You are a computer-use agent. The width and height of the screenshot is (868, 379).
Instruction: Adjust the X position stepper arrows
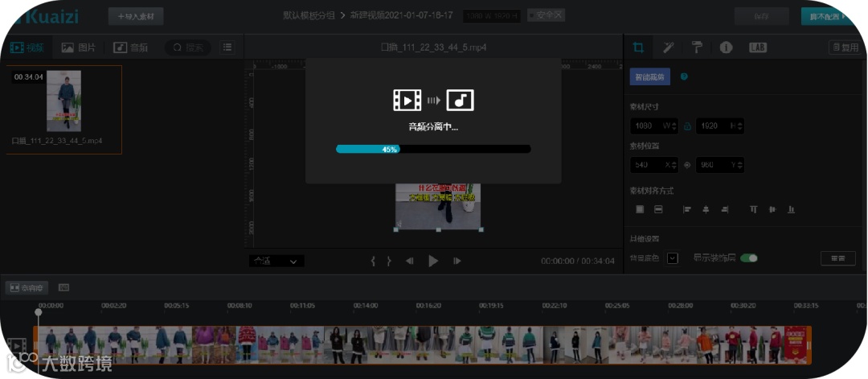pyautogui.click(x=674, y=165)
